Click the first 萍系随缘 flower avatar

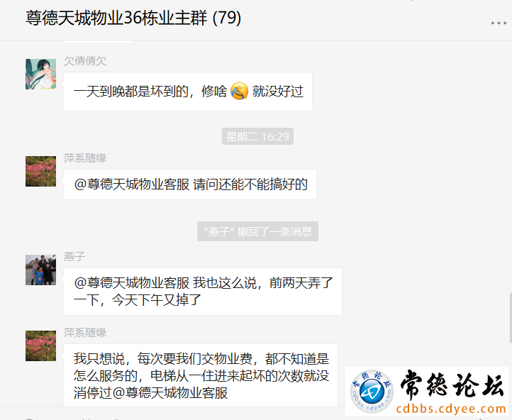41,172
